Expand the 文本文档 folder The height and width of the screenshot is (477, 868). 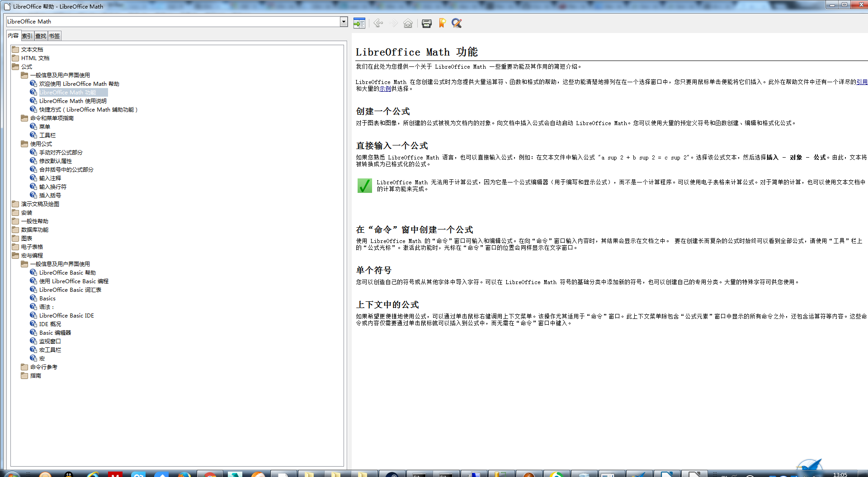15,49
